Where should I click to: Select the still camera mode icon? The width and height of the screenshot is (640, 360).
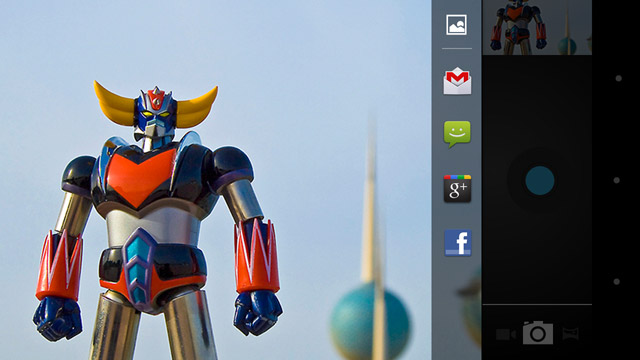pyautogui.click(x=538, y=333)
